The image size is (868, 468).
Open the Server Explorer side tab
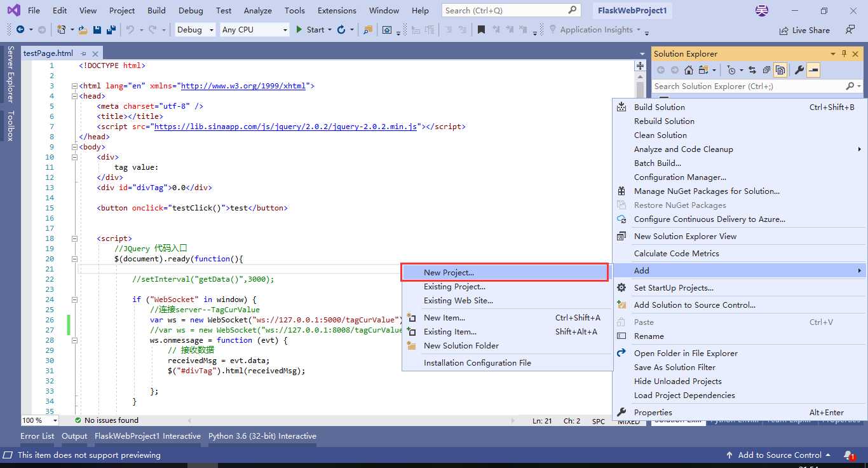[10, 74]
